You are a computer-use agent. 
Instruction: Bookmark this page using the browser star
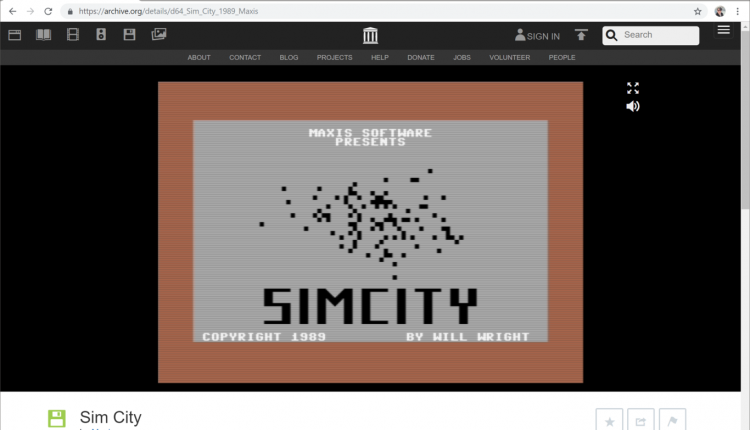pos(697,11)
